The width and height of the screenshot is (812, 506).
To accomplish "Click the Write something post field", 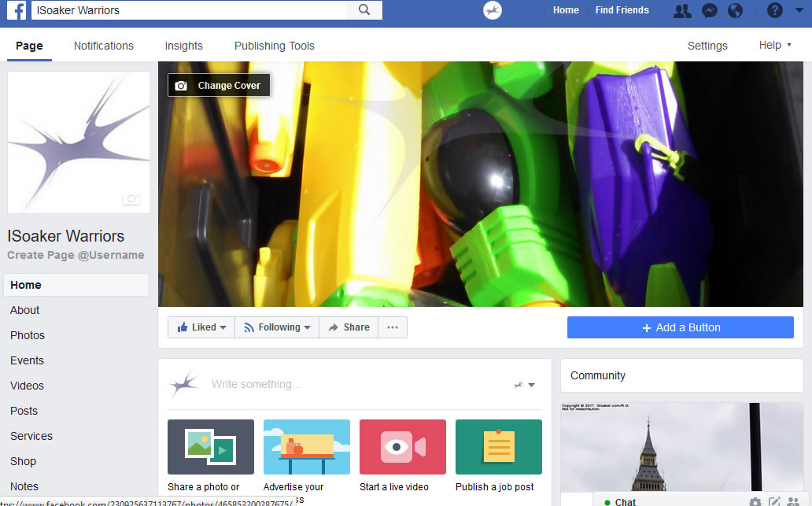I will [x=256, y=384].
